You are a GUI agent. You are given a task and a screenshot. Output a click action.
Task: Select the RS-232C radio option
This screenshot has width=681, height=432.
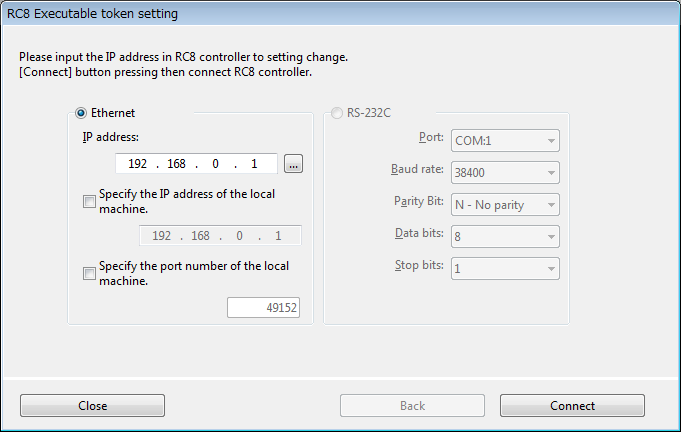[336, 113]
